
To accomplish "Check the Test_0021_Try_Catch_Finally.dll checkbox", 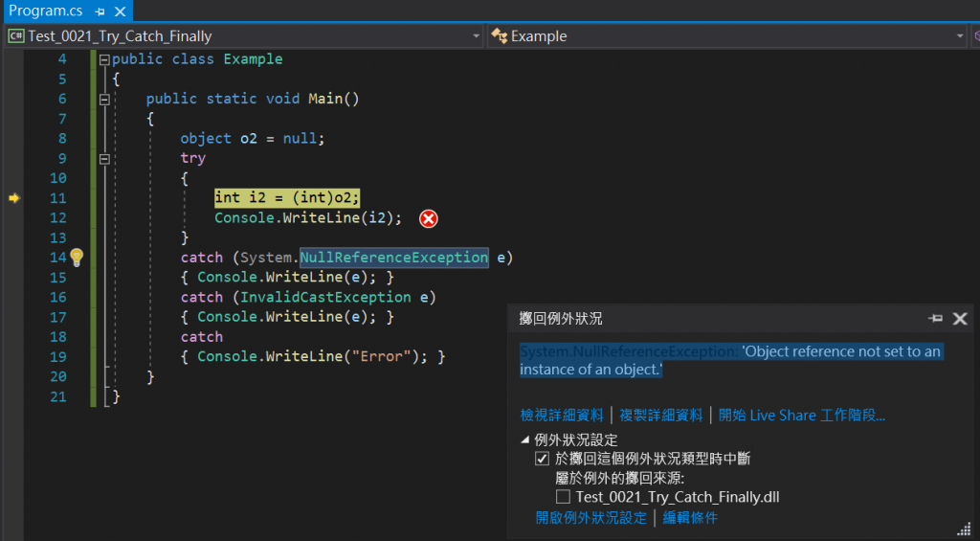I will [x=563, y=497].
